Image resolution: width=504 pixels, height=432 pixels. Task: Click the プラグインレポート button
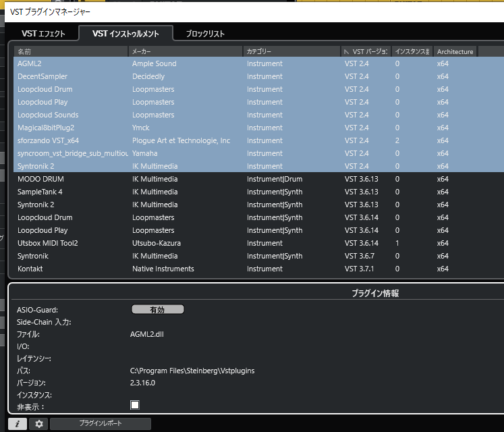pyautogui.click(x=100, y=424)
